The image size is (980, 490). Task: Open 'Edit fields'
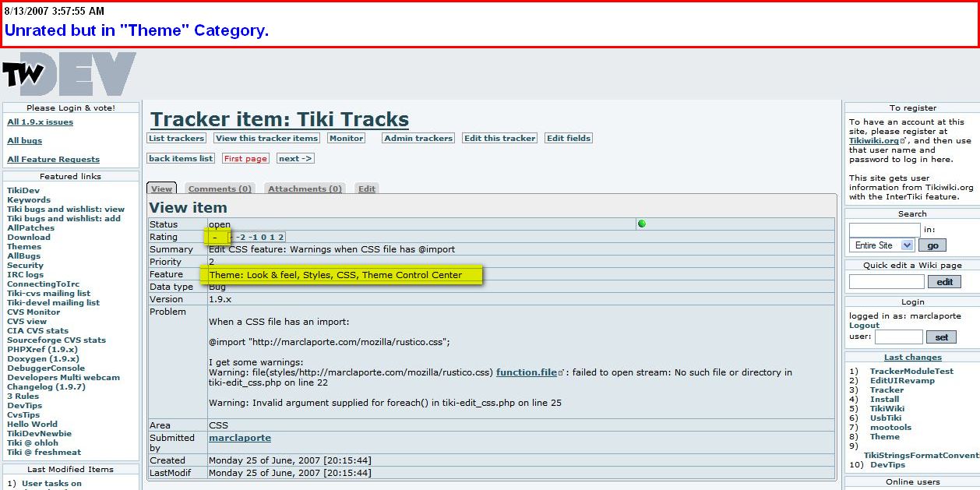click(569, 138)
